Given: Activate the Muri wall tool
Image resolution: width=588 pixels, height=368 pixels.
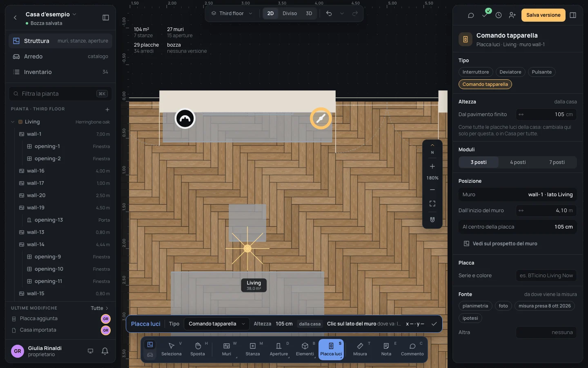Looking at the screenshot, I should (x=227, y=350).
